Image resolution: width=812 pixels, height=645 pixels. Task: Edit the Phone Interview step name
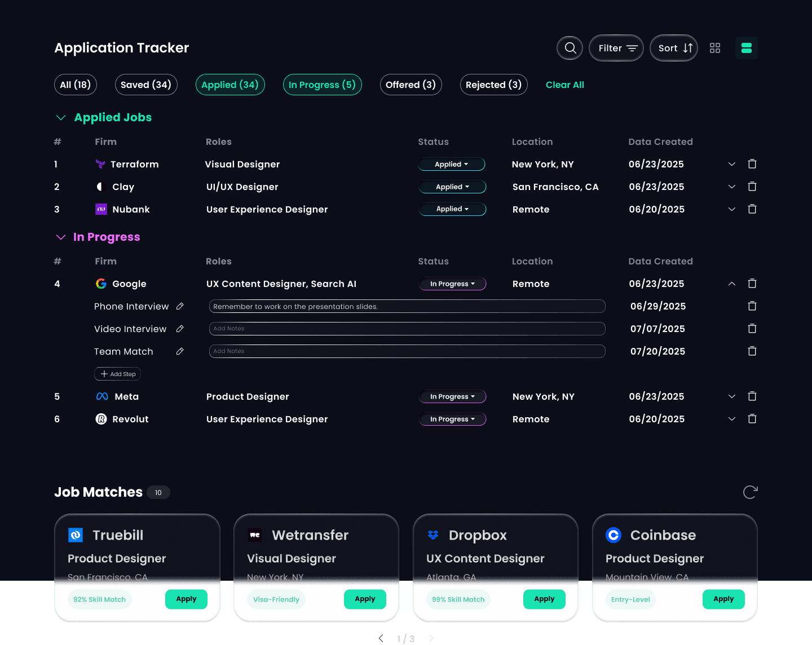tap(180, 306)
